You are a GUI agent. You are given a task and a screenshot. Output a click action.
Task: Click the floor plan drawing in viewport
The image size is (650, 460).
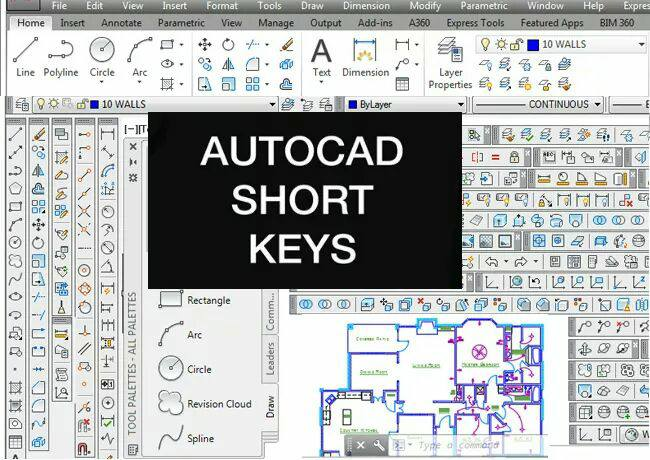[x=431, y=387]
